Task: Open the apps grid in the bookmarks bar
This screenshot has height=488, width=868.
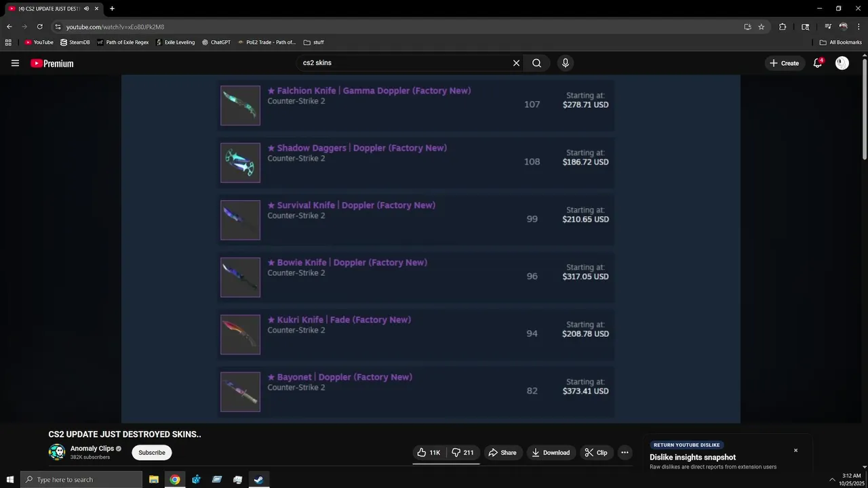Action: [8, 42]
